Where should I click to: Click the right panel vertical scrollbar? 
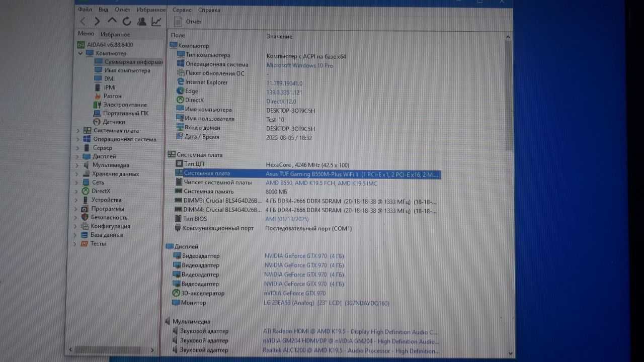(509, 96)
